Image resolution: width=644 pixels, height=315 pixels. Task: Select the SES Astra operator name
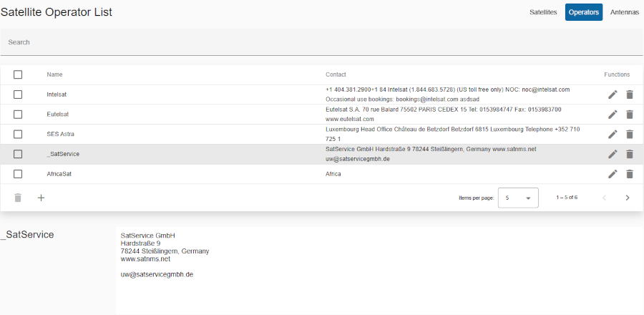point(60,134)
